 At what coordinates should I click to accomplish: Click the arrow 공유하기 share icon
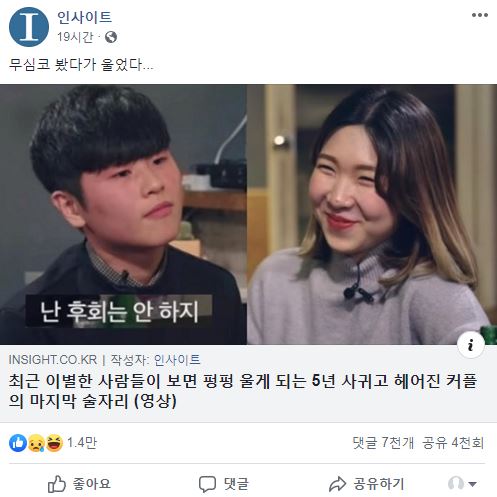pos(337,484)
